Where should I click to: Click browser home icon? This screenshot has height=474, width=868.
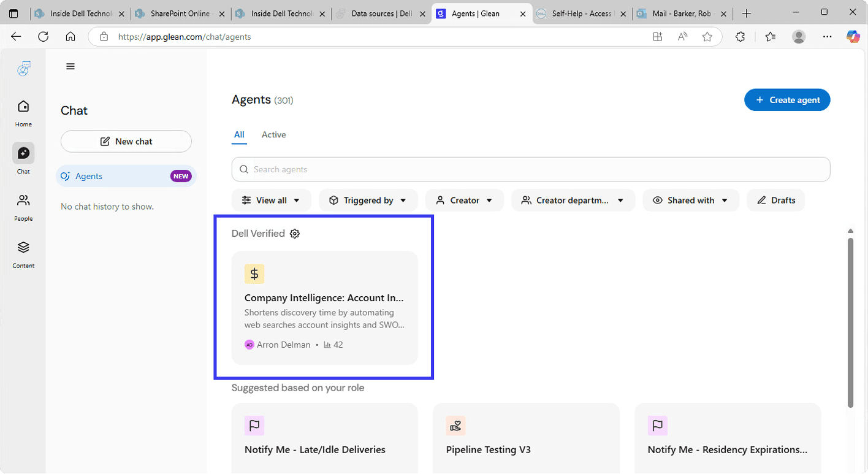[x=70, y=37]
